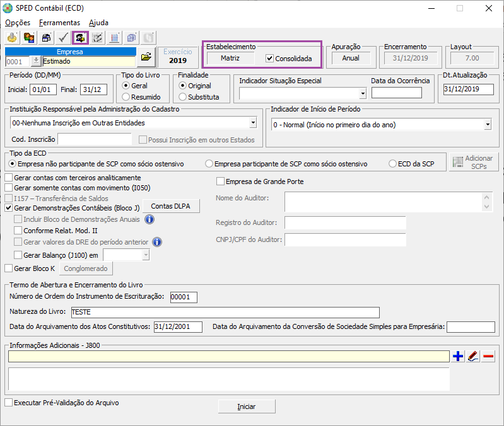504x426 pixels.
Task: Click the highlighted person toolbar icon
Action: coord(80,38)
